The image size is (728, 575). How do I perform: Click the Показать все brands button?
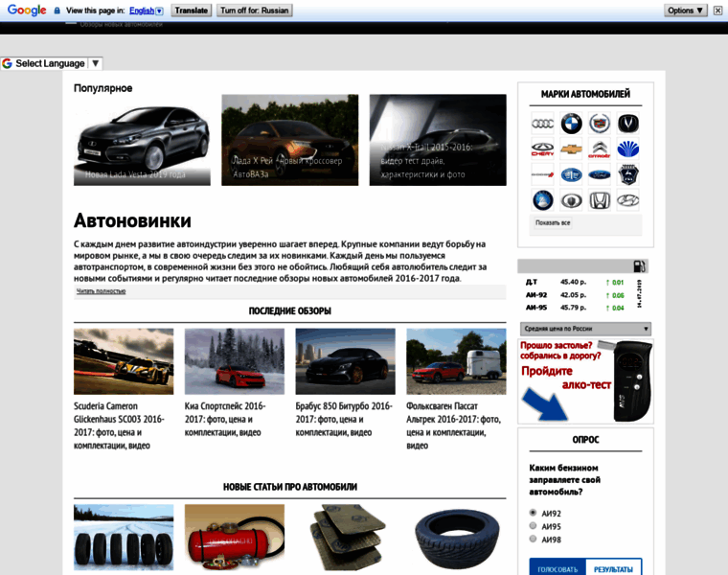553,223
